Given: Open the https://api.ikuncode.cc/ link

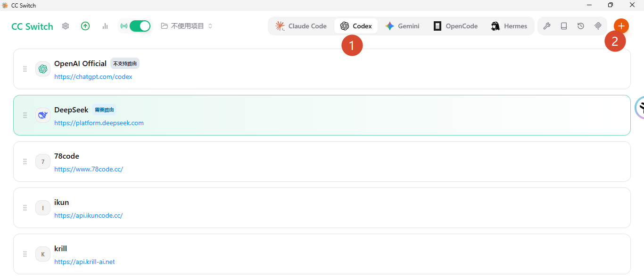Looking at the screenshot, I should click(x=89, y=215).
